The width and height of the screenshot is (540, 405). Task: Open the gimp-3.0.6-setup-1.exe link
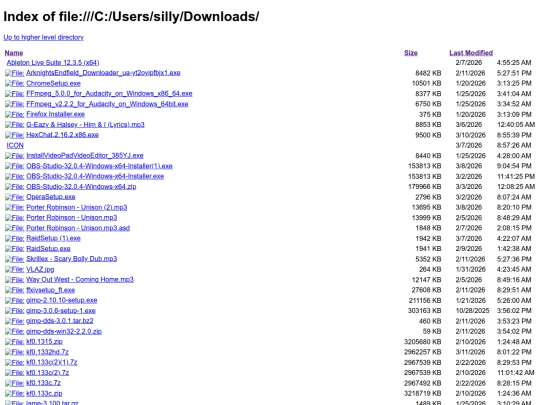coord(61,310)
